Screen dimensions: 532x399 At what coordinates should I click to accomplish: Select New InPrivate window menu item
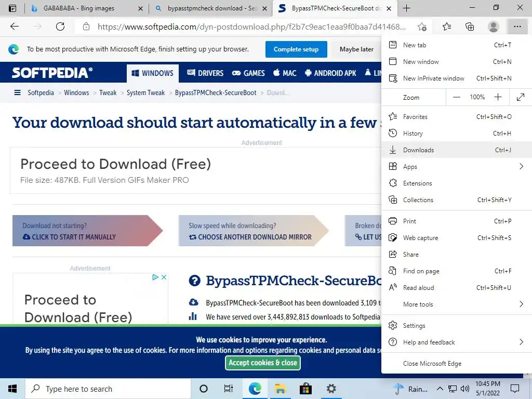pyautogui.click(x=457, y=78)
